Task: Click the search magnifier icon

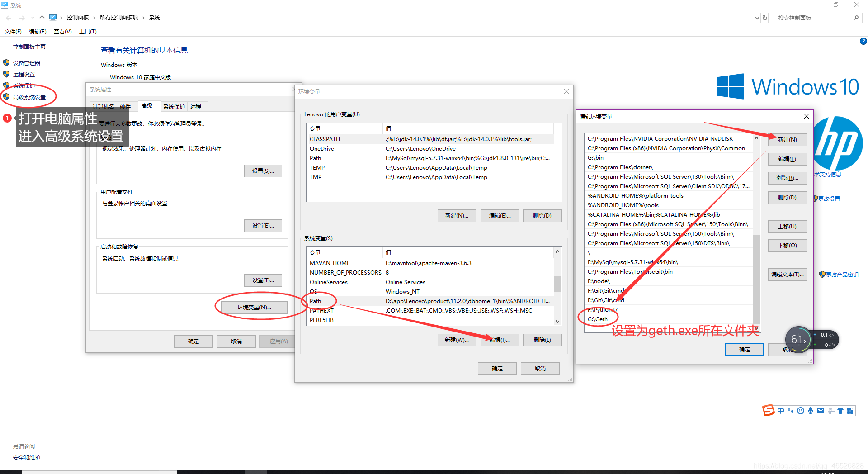Action: click(856, 18)
